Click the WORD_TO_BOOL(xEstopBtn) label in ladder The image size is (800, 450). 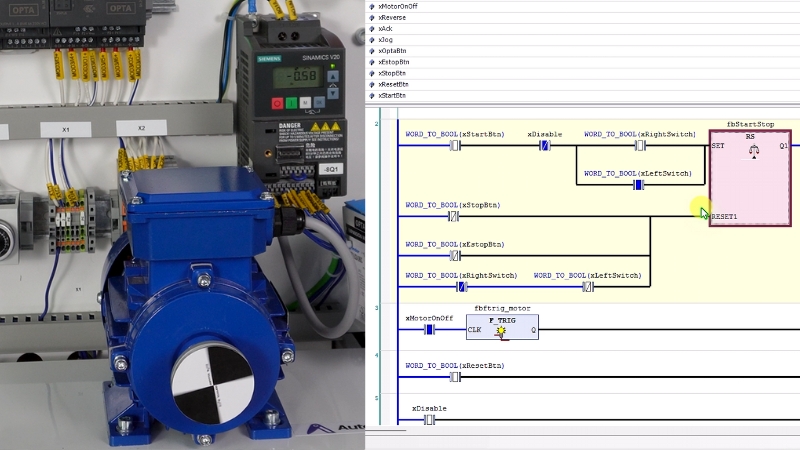coord(455,245)
